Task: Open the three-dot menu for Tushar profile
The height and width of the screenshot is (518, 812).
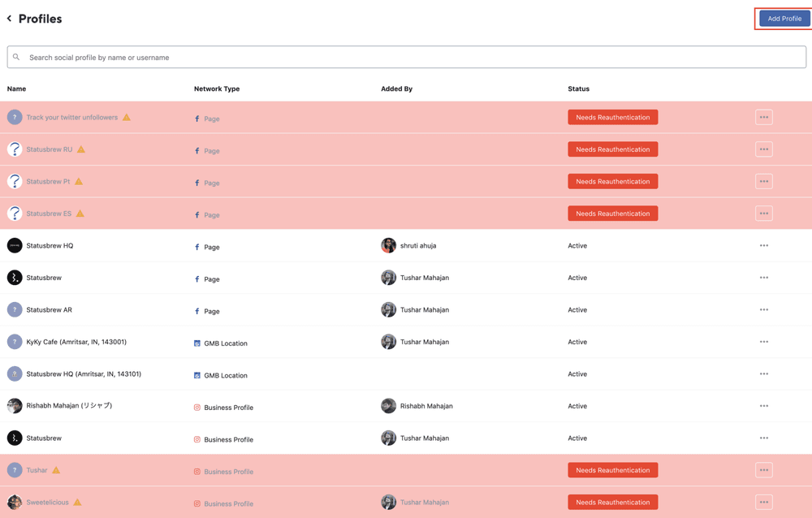Action: (x=763, y=470)
